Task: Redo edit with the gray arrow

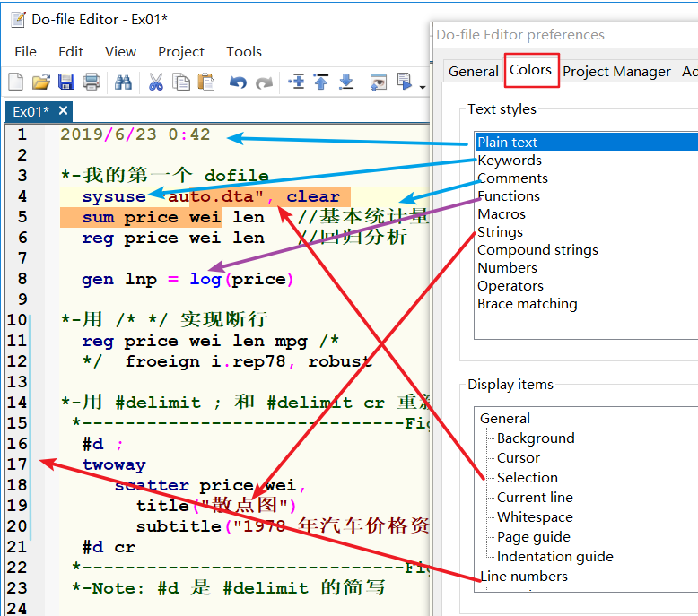Action: 264,82
